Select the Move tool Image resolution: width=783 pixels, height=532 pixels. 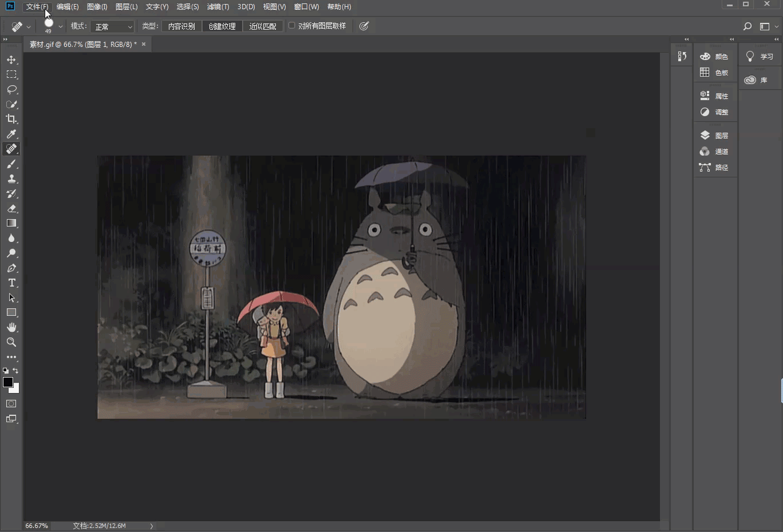pyautogui.click(x=11, y=59)
